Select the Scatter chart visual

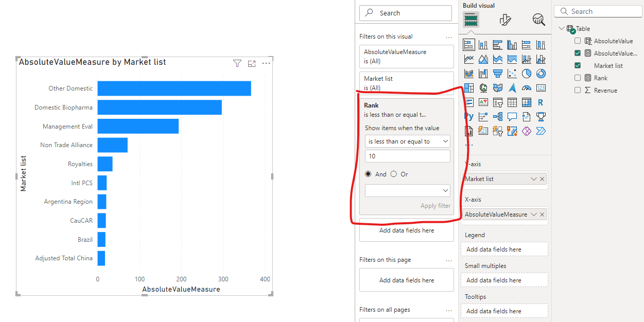pyautogui.click(x=512, y=74)
